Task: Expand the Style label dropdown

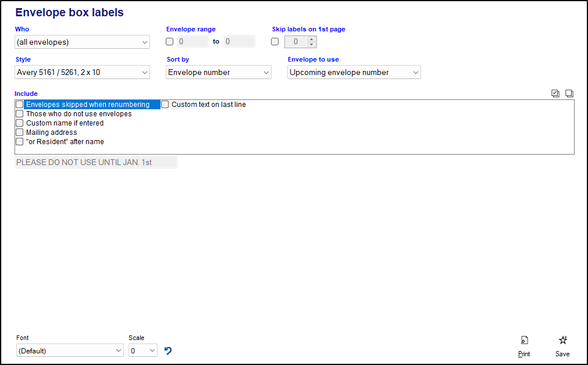Action: [82, 73]
